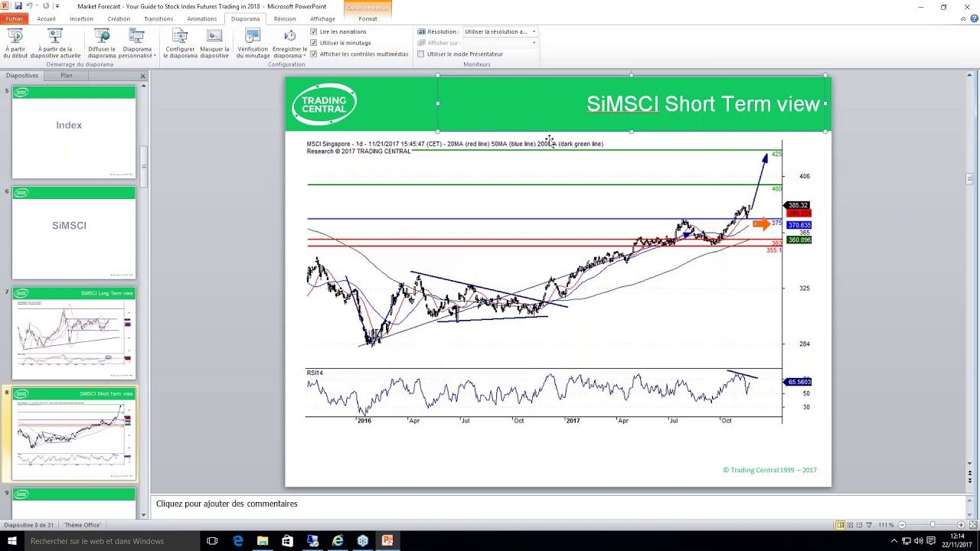Expand Diaporama personnalisé menu
Screen dimensions: 980x551
point(137,44)
